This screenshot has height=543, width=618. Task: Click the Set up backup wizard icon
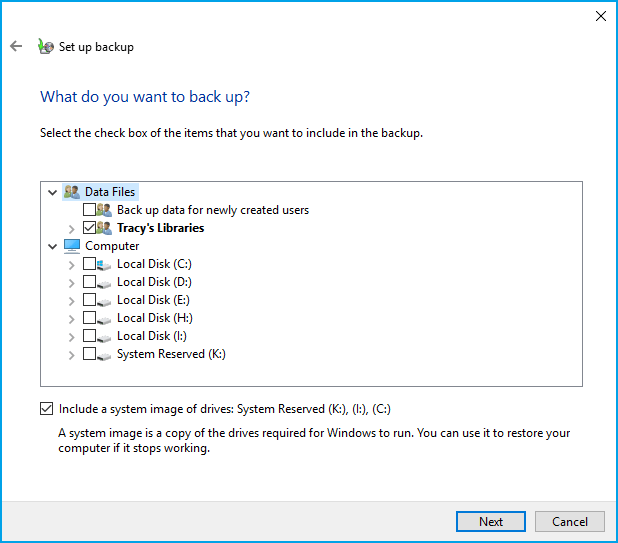click(45, 46)
